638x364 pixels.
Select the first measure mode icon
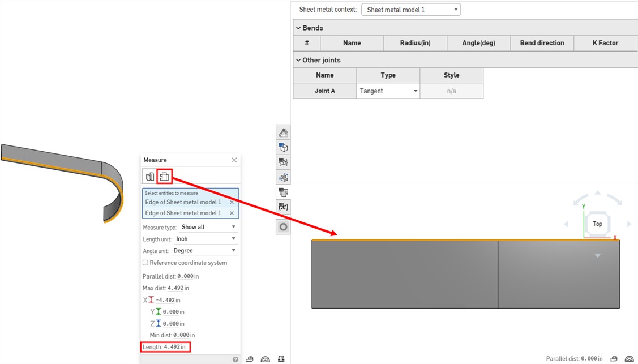pos(149,176)
